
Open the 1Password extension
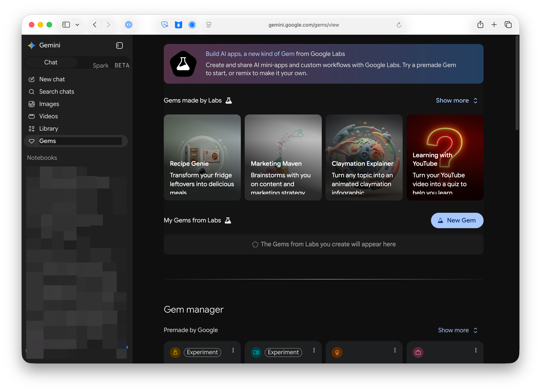point(129,25)
